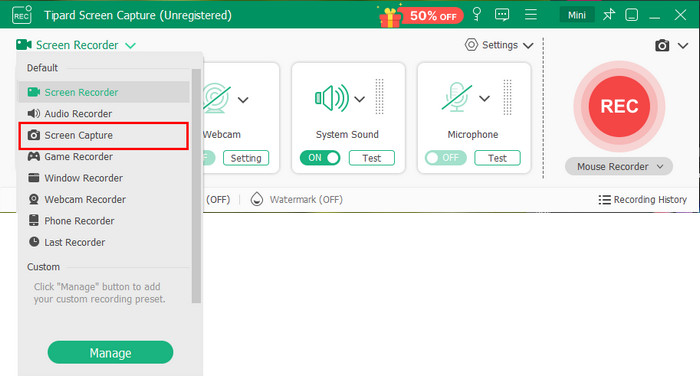Click the Window Recorder window icon

(x=33, y=178)
